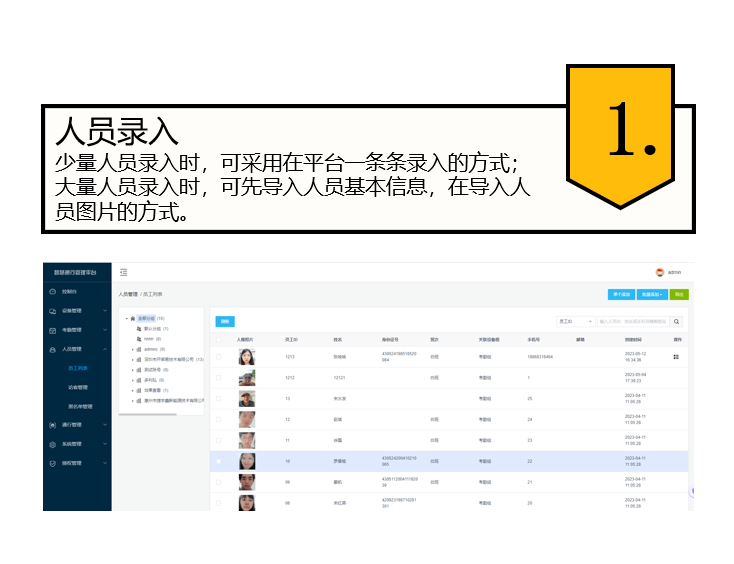The image size is (734, 564).
Task: Open the 员工ID search field dropdown
Action: coord(576,322)
